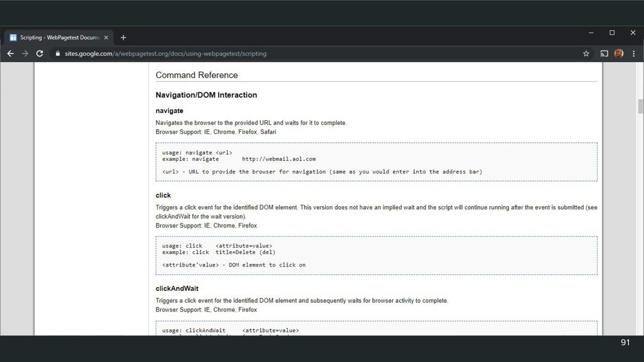Click the 'usage: navigate <url>' line

(197, 153)
